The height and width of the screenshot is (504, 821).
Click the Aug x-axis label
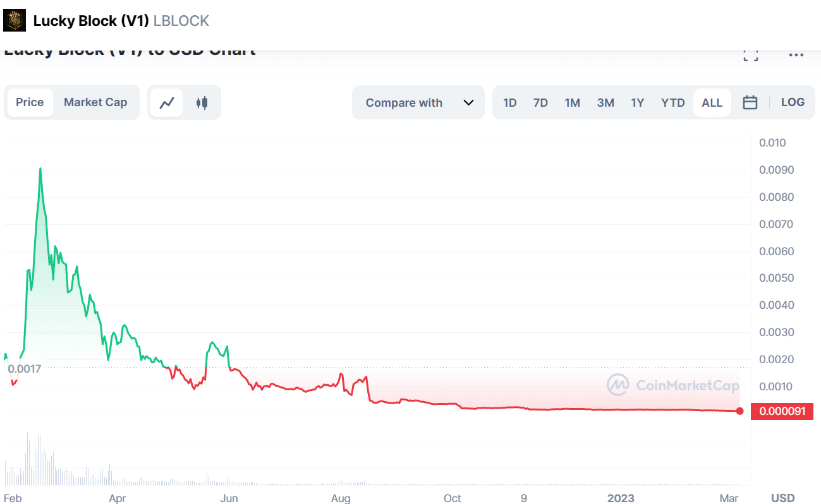(x=341, y=498)
